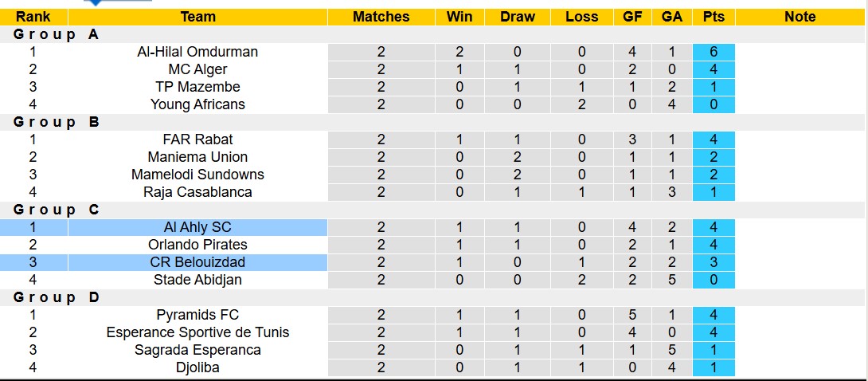This screenshot has width=868, height=381.
Task: Click the Orlando Pirates team name
Action: coord(197,245)
